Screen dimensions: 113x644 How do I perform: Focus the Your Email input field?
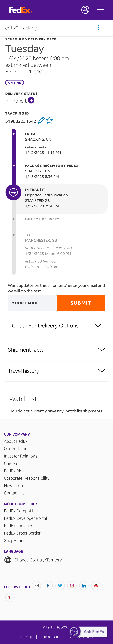coord(32,303)
